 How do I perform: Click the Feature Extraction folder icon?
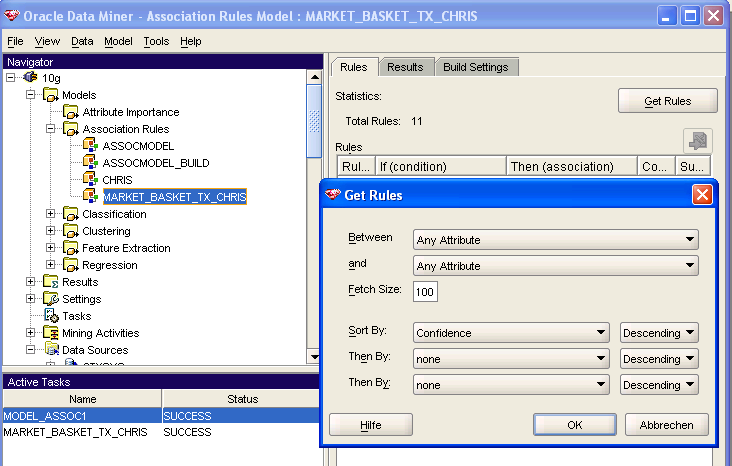(70, 247)
